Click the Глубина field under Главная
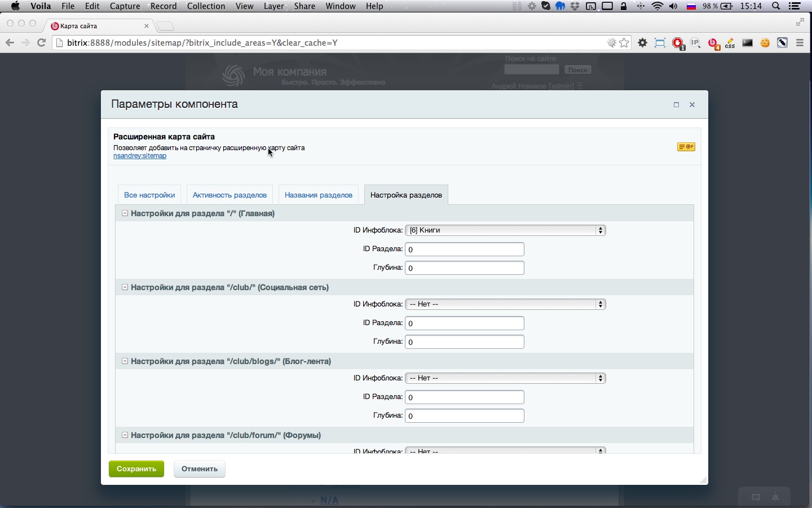 tap(465, 268)
